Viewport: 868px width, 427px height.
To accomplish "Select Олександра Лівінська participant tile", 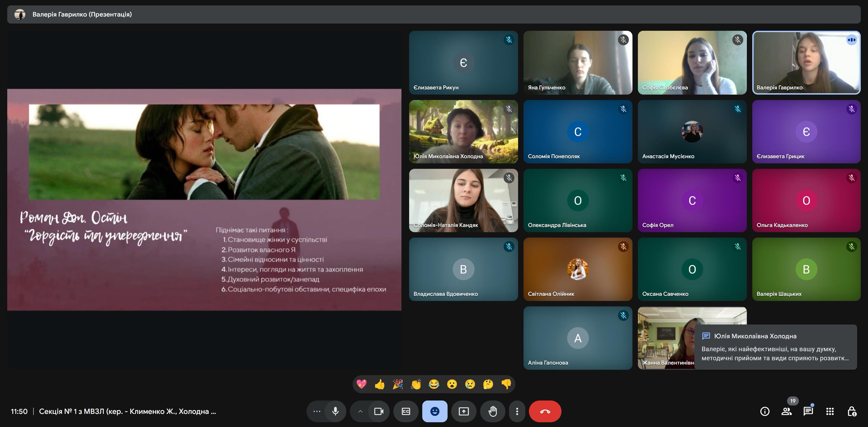I will coord(578,200).
